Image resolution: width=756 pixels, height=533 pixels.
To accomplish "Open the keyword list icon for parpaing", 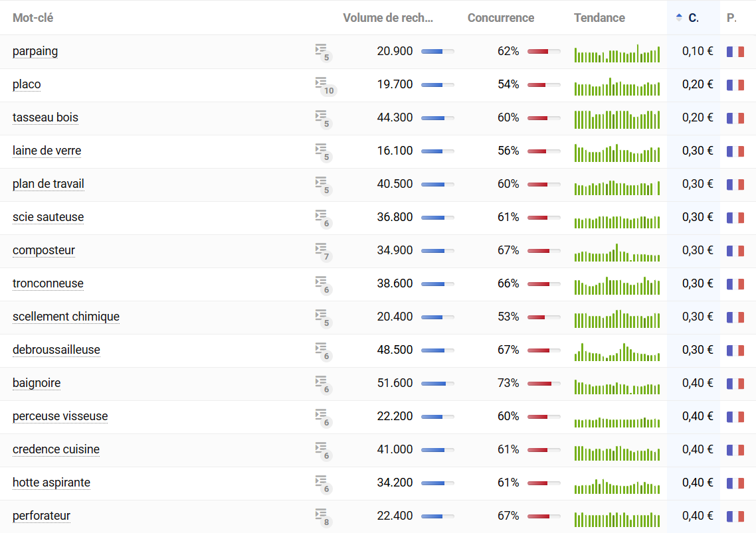I will click(x=322, y=52).
